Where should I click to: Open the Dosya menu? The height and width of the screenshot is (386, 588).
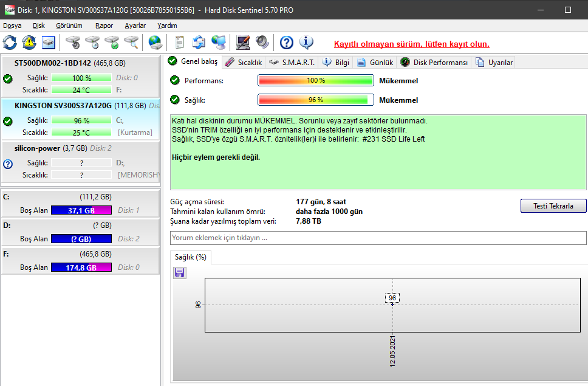[x=12, y=26]
